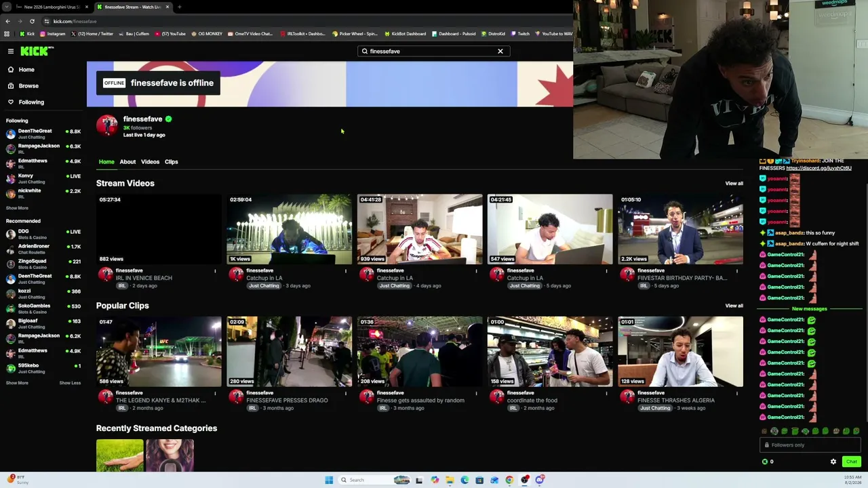Open options menu for LEGEND KANYE clip
This screenshot has width=868, height=488.
(x=215, y=393)
